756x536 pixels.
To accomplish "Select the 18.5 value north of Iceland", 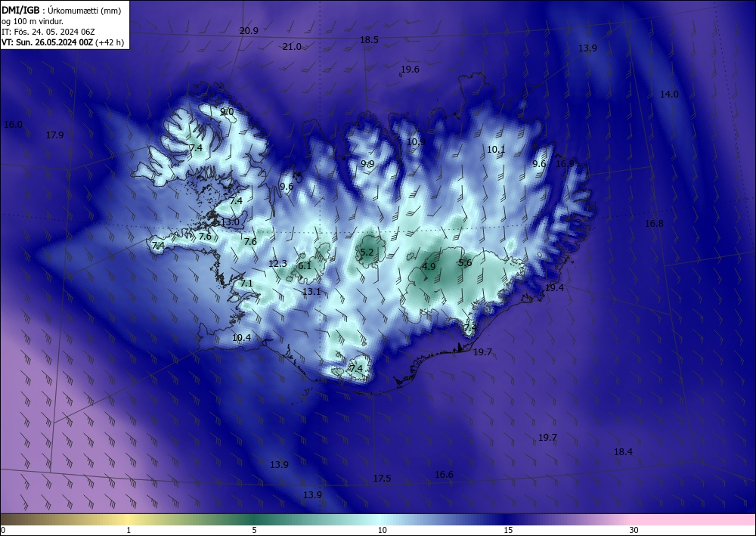I will click(369, 40).
